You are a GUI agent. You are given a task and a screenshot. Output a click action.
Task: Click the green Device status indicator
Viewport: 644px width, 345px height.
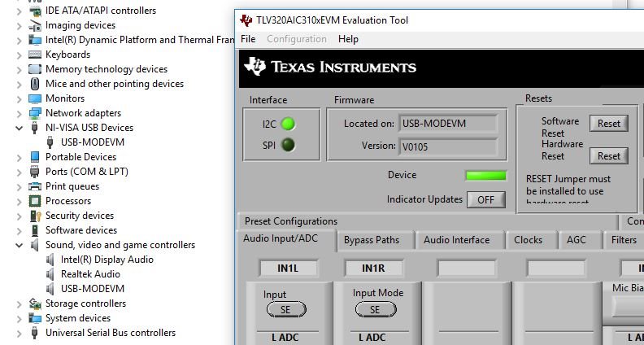click(485, 176)
